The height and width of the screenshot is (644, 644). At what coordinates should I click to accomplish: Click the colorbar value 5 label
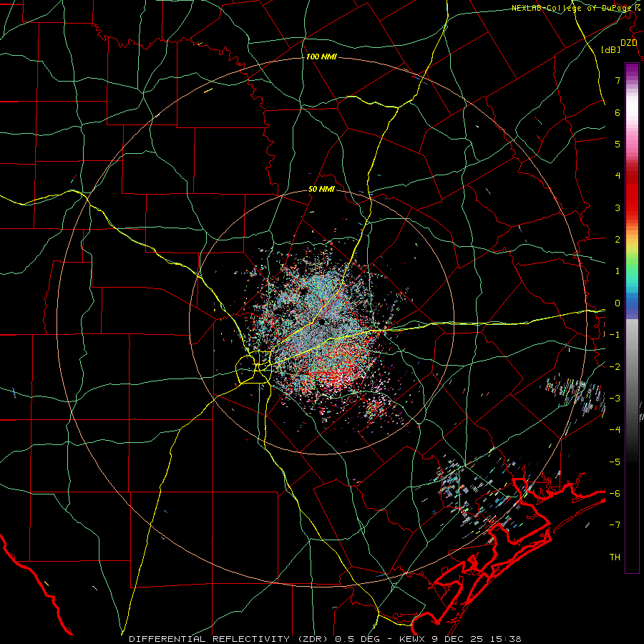pyautogui.click(x=618, y=144)
